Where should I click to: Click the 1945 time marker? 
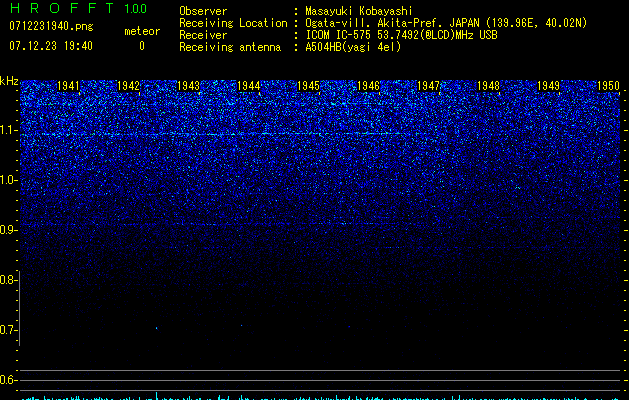click(308, 86)
